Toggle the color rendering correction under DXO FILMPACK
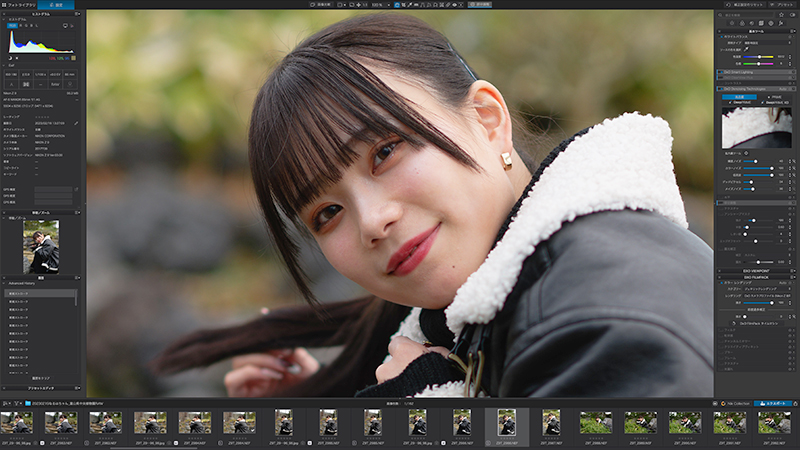800x450 pixels. click(721, 283)
